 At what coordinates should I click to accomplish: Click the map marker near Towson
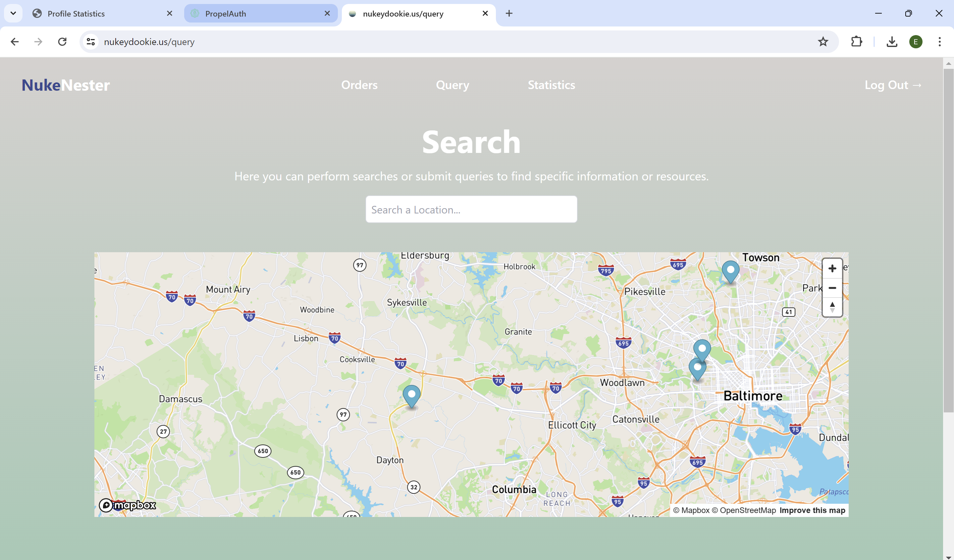coord(730,271)
